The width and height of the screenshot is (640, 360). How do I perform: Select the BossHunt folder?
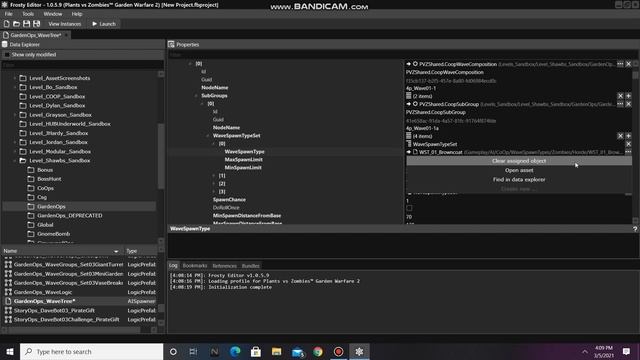coord(49,179)
